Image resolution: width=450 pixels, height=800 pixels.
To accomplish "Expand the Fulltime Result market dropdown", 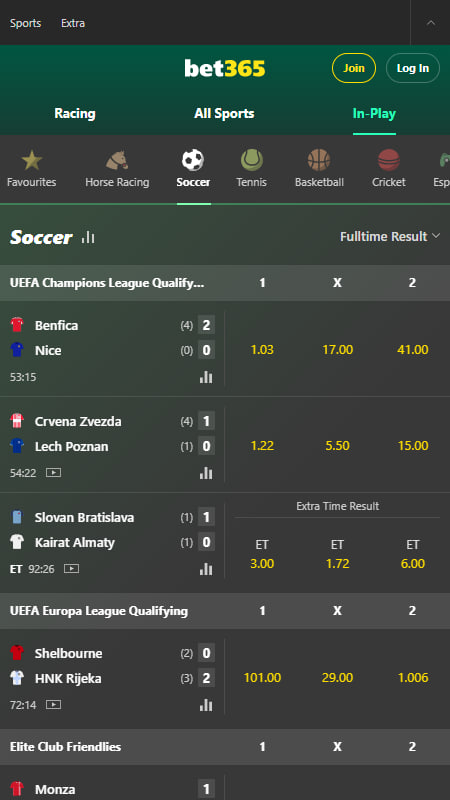I will [390, 236].
